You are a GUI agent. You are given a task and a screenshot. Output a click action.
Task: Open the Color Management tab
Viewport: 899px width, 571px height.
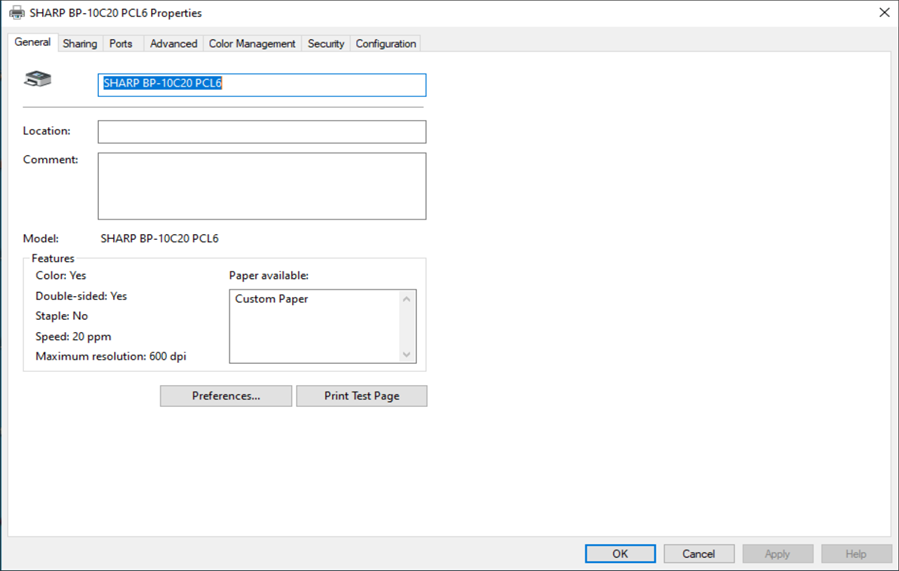coord(252,44)
